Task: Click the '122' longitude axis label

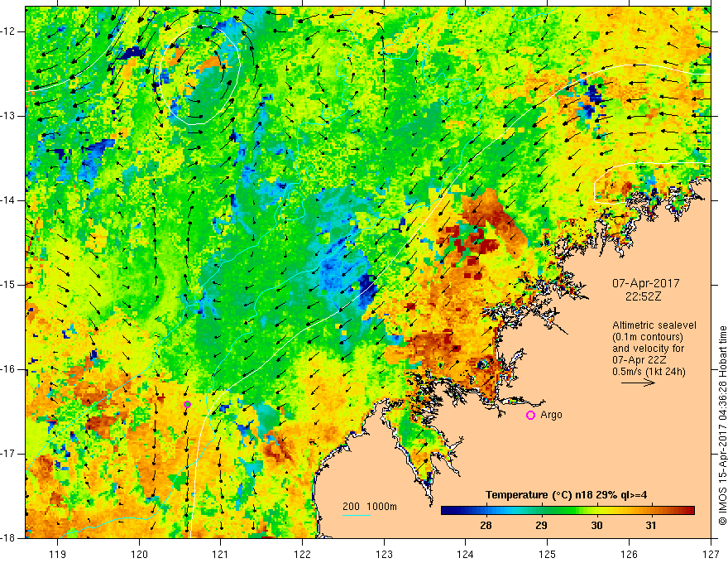Action: (302, 554)
